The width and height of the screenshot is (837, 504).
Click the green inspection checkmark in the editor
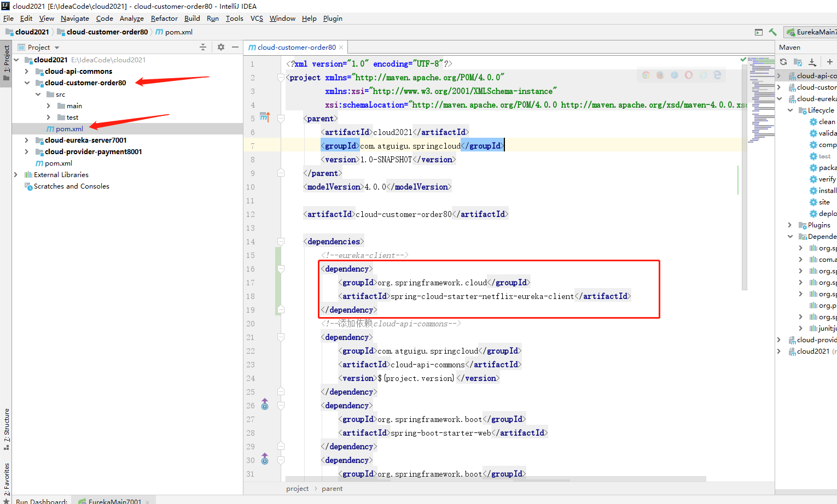click(743, 59)
